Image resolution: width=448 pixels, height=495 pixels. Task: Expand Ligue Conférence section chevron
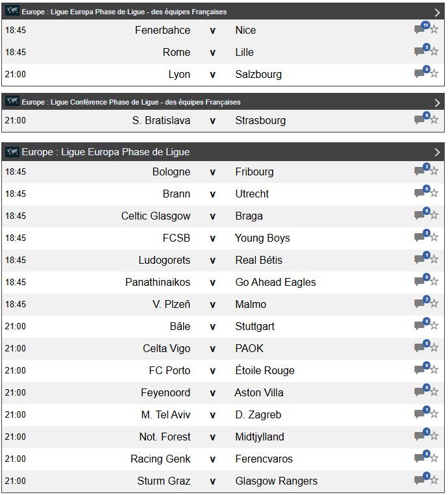pos(438,102)
